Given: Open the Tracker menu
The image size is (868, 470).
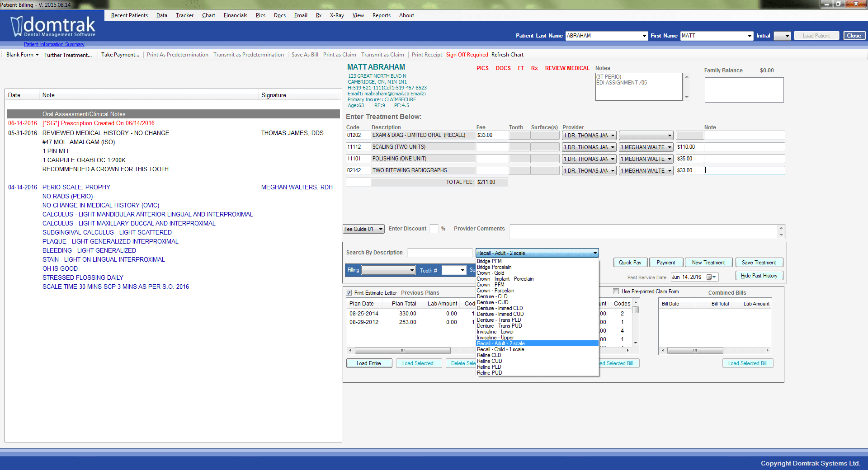Looking at the screenshot, I should click(x=184, y=15).
